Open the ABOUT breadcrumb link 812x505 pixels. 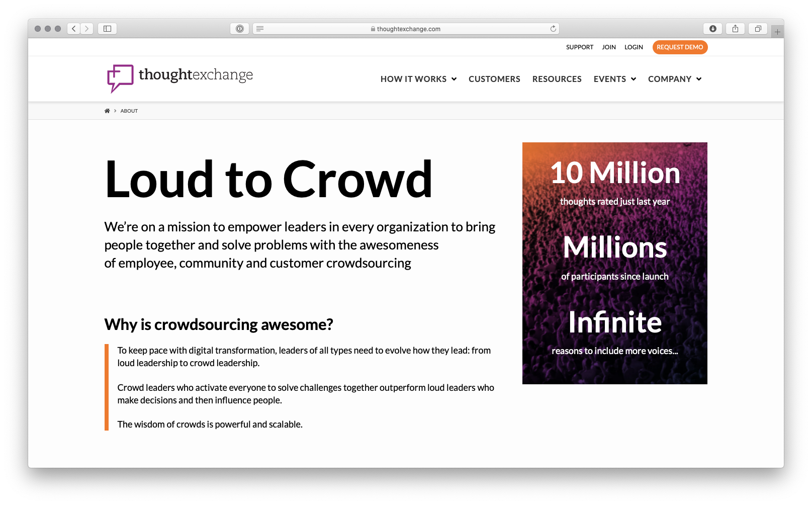pyautogui.click(x=129, y=111)
